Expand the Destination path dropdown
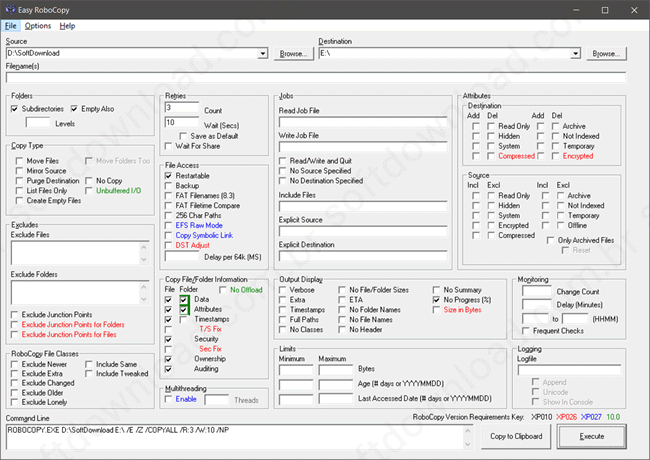 coord(575,53)
